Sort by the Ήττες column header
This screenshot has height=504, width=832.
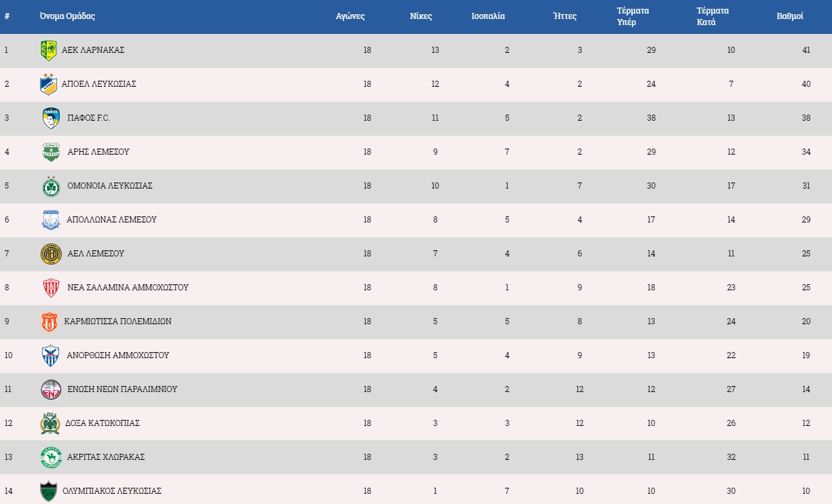coord(565,16)
